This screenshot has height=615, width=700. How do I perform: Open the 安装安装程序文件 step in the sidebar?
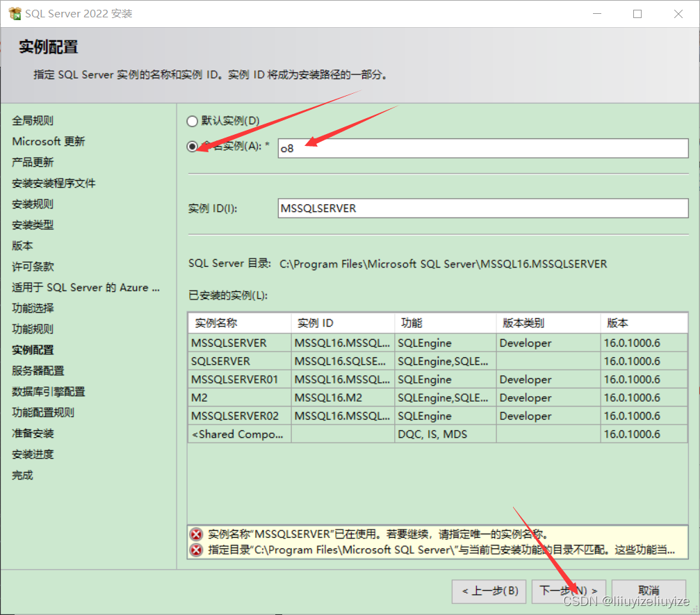click(x=54, y=183)
